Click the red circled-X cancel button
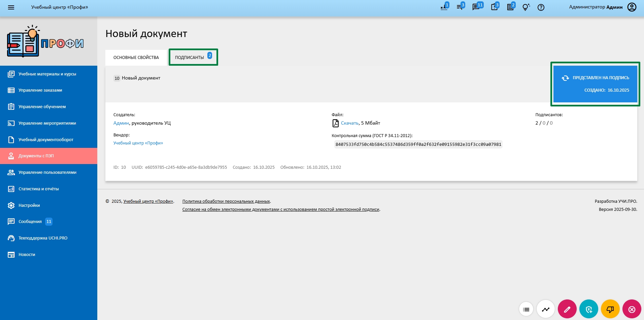 [x=632, y=309]
